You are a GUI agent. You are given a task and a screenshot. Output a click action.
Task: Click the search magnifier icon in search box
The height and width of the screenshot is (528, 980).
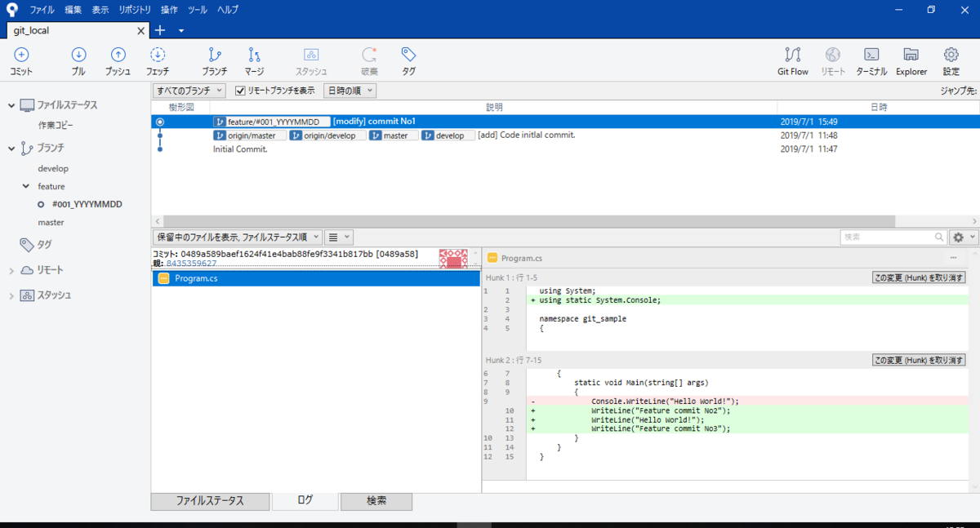point(939,237)
